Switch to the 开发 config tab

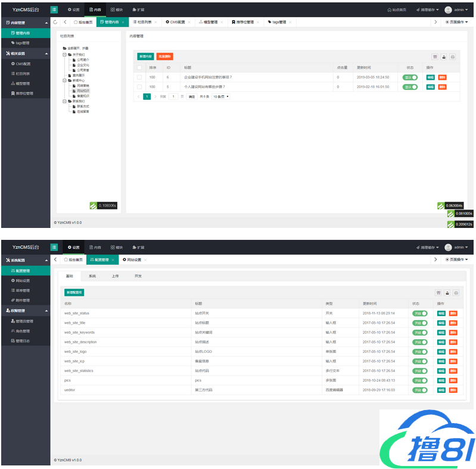tap(138, 276)
